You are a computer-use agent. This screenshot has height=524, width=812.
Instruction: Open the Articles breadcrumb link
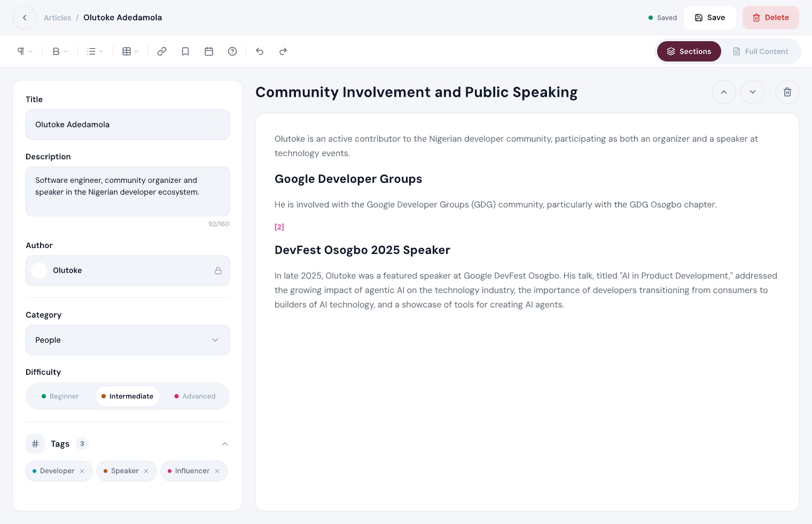coord(57,18)
